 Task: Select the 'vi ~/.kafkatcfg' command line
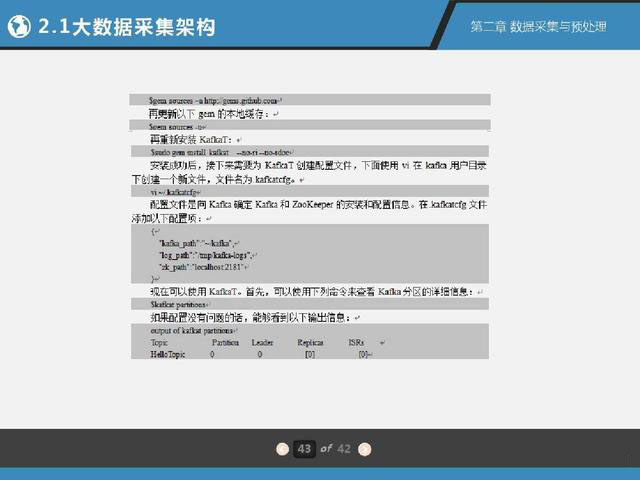pos(173,190)
